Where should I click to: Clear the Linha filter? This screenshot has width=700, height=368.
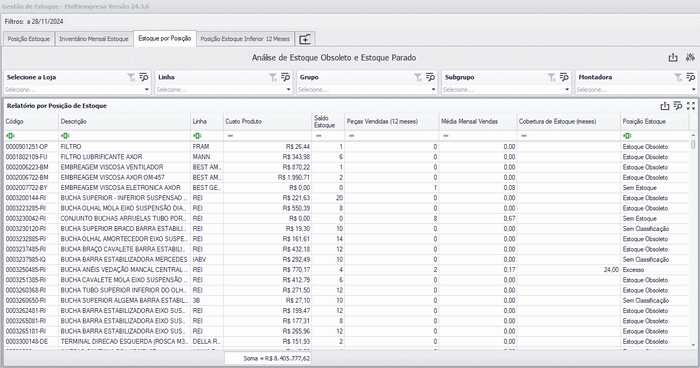273,77
